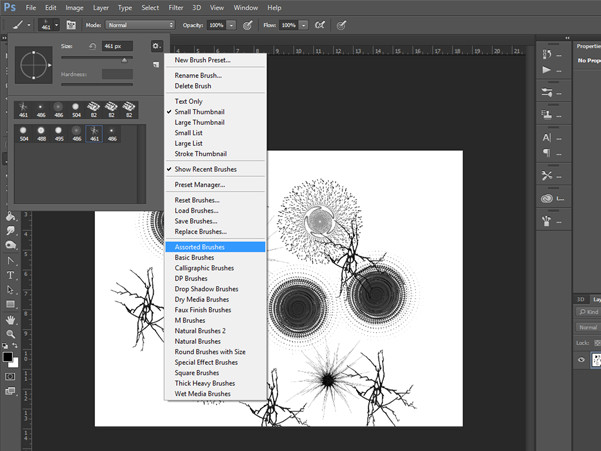Screen dimensions: 601x451
Task: Switch to the 3D panel tab
Action: pyautogui.click(x=581, y=299)
